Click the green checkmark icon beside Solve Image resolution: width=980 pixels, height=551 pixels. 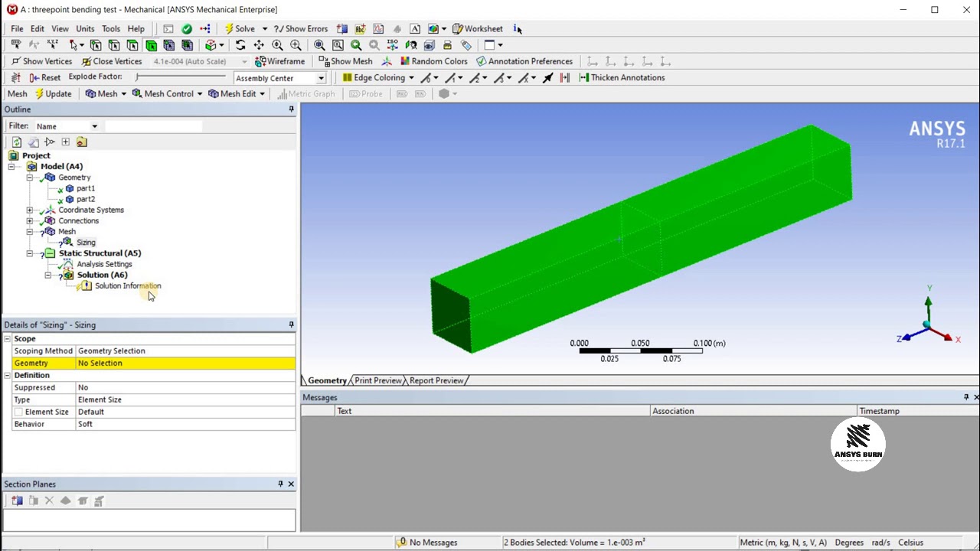coord(187,29)
